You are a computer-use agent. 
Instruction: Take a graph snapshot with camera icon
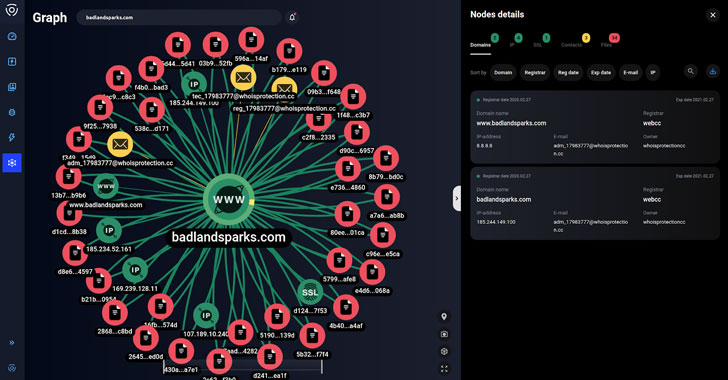click(444, 334)
